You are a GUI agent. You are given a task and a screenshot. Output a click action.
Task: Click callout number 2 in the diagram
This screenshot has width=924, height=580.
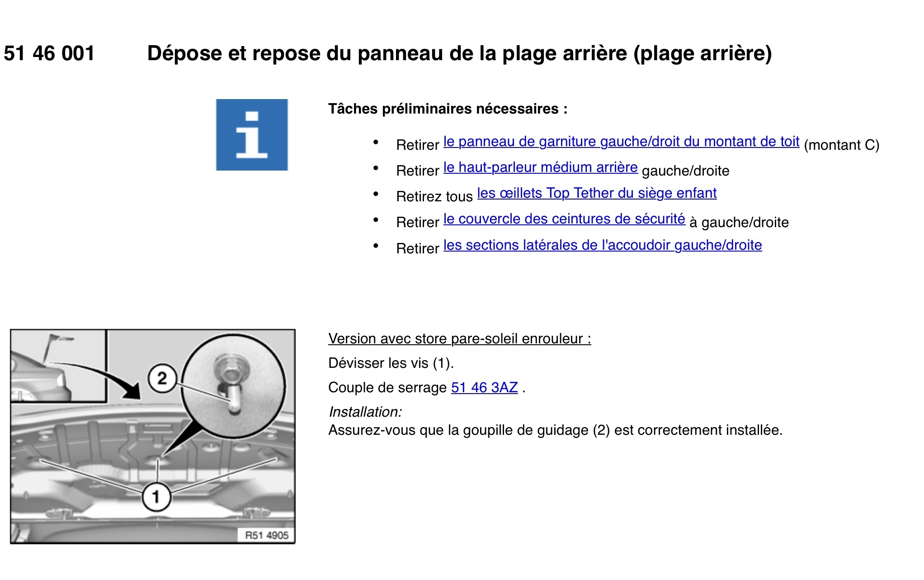click(x=162, y=378)
